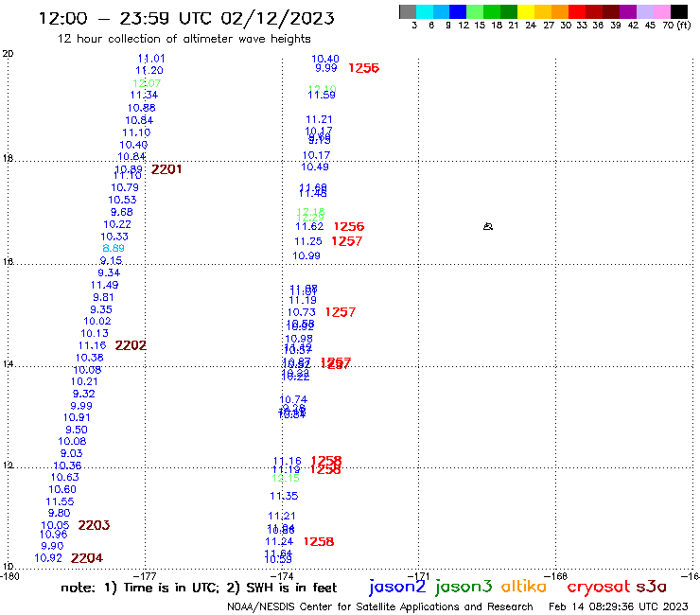The height and width of the screenshot is (615, 700).
Task: Select the wave height value 9.50
Action: [77, 430]
